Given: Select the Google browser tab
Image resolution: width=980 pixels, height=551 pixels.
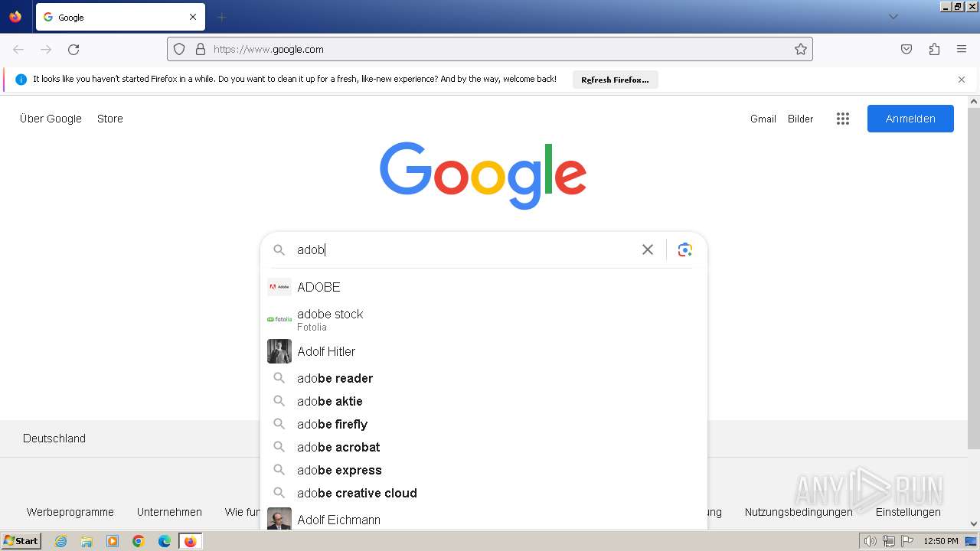Looking at the screenshot, I should click(x=119, y=17).
